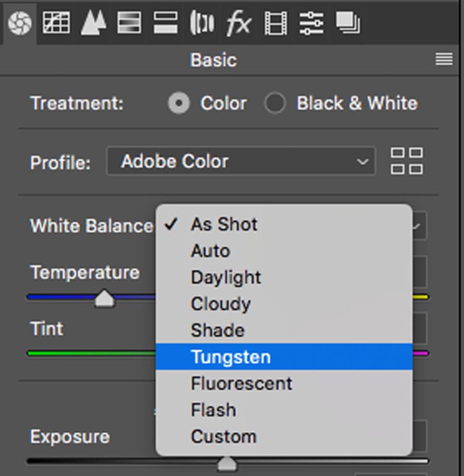This screenshot has height=476, width=464.
Task: Open the Lens Corrections tab
Action: (x=202, y=24)
